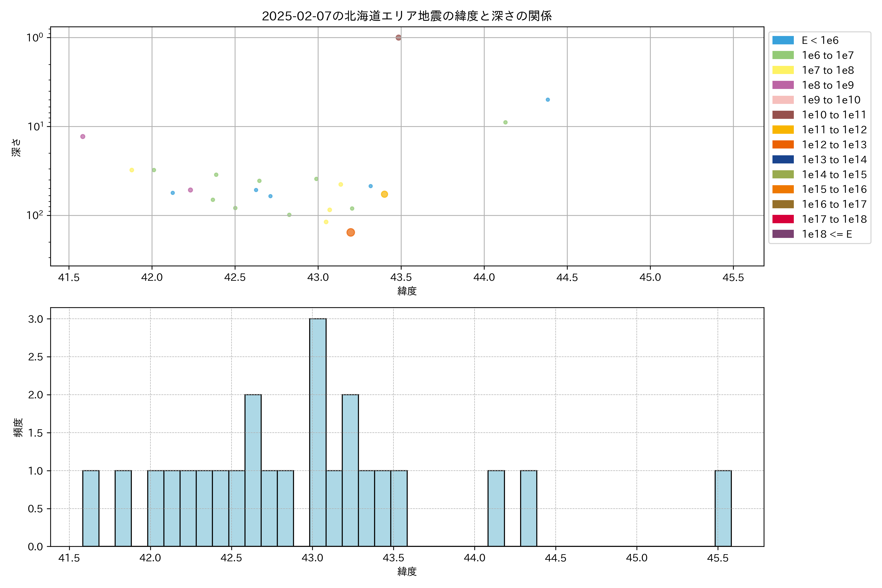Click the blue E < 1e6 legend swatch
The width and height of the screenshot is (882, 588).
pos(783,40)
